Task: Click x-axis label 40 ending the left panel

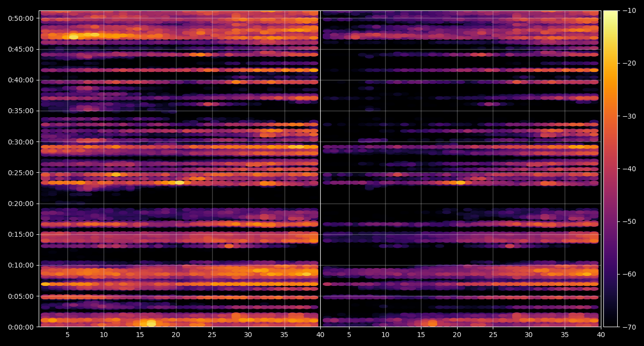Action: (320, 335)
